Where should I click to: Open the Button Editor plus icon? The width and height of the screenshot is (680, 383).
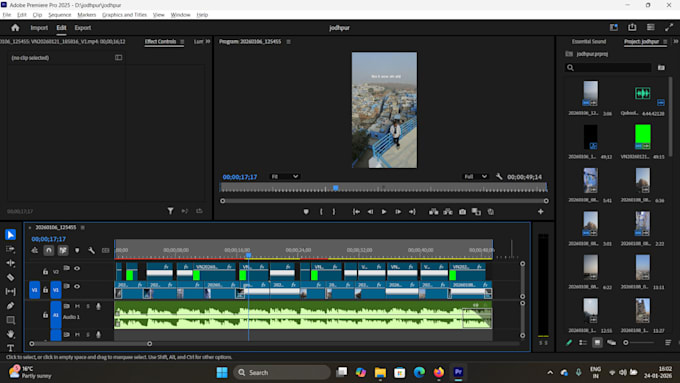pos(541,212)
